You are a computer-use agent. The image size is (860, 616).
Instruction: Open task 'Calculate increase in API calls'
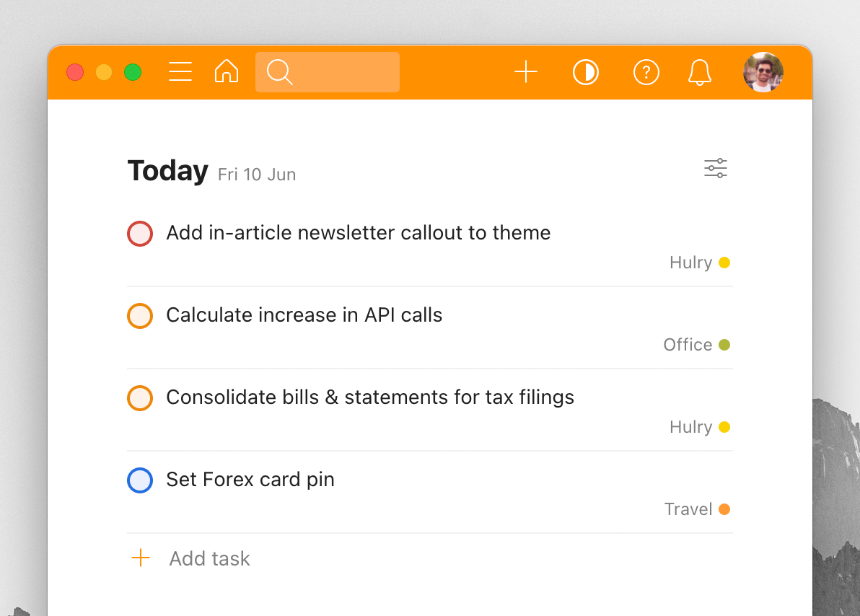pos(304,315)
